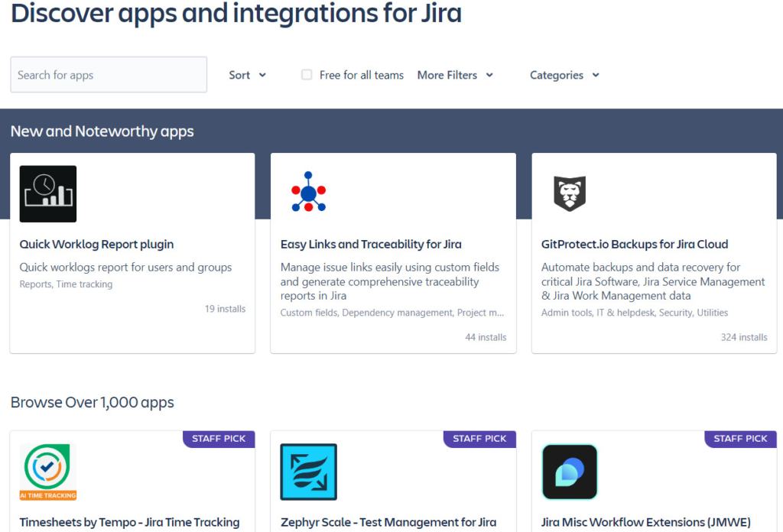Viewport: 783px width, 532px height.
Task: Enable the Free for all teams checkbox
Action: [306, 75]
